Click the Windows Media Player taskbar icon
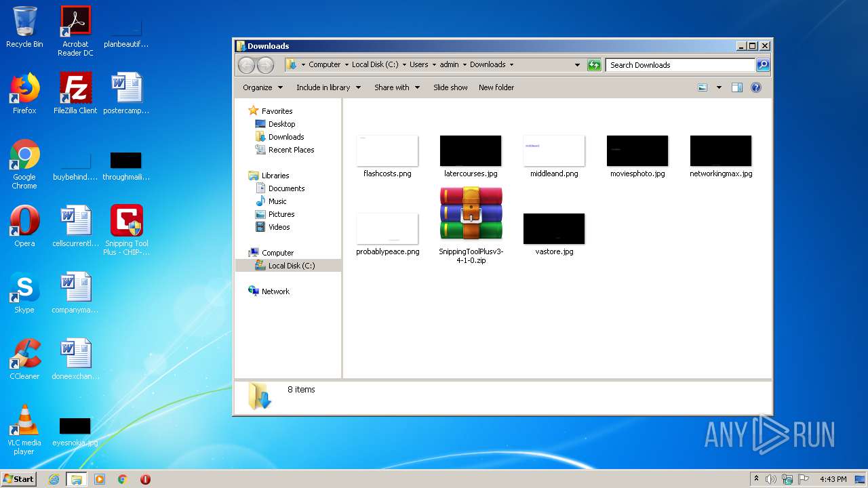868x488 pixels. (100, 479)
